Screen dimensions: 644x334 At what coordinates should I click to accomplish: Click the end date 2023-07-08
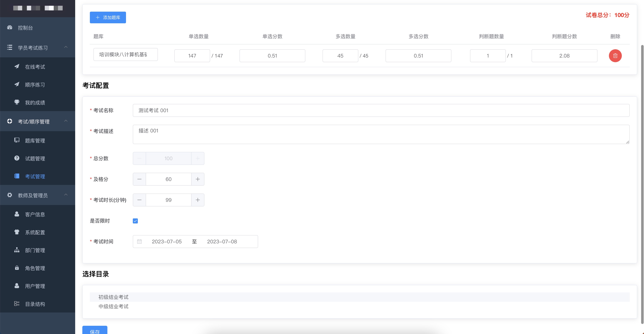pos(222,241)
